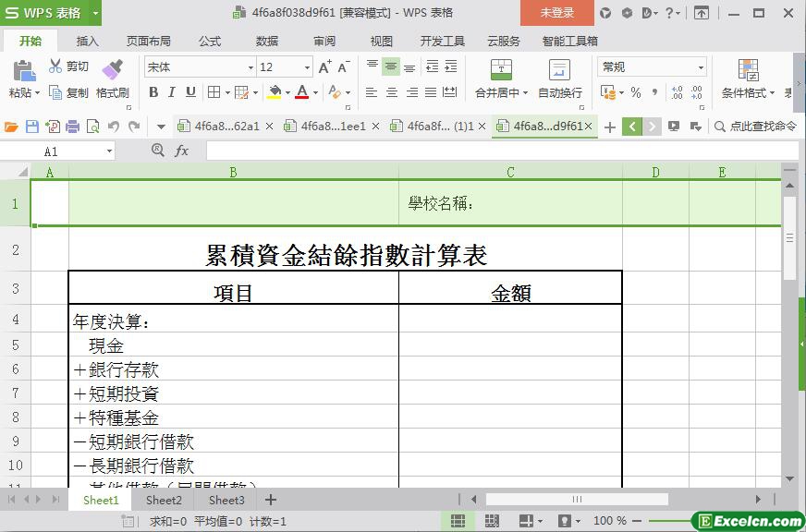Toggle Bold formatting

point(153,92)
